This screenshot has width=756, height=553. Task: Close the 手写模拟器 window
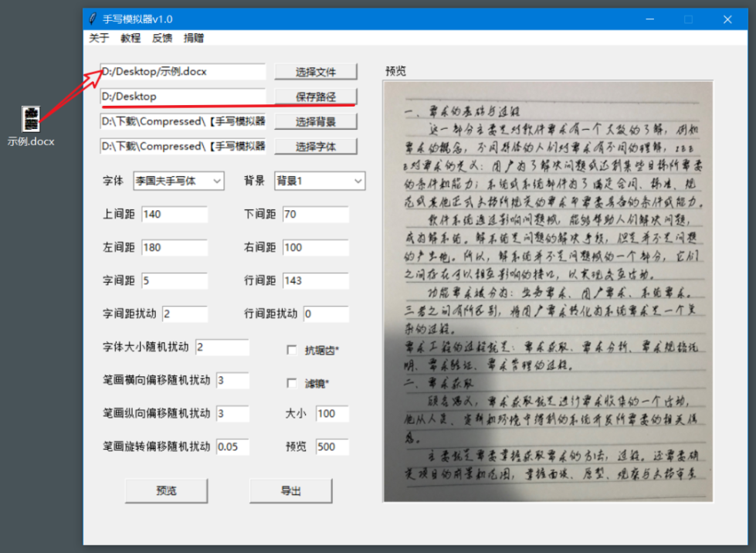[x=727, y=19]
